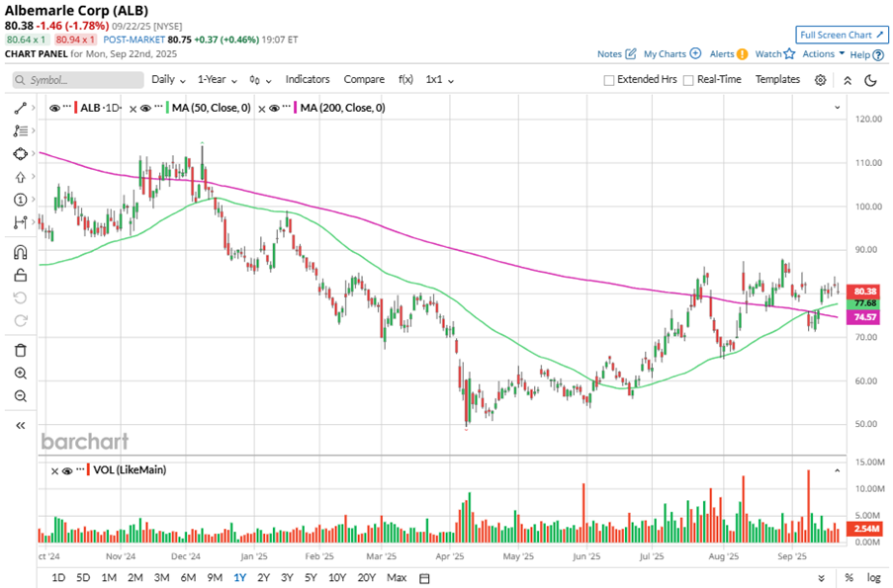Click the Alerts exclamation icon
Screen dimensions: 893x588
(x=742, y=54)
